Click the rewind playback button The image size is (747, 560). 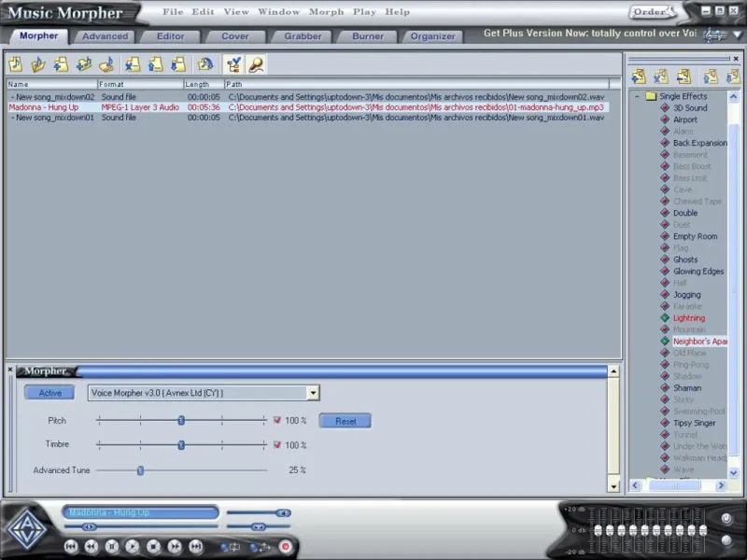point(92,546)
